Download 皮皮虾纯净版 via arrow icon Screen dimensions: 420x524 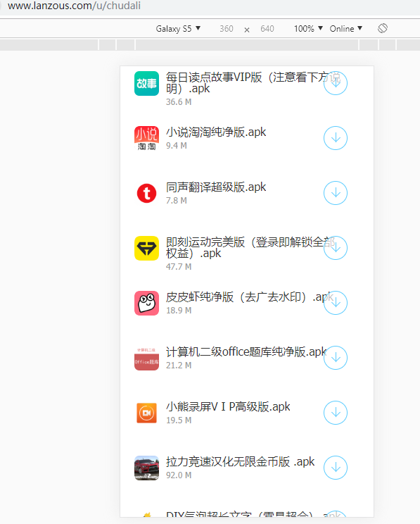click(336, 303)
